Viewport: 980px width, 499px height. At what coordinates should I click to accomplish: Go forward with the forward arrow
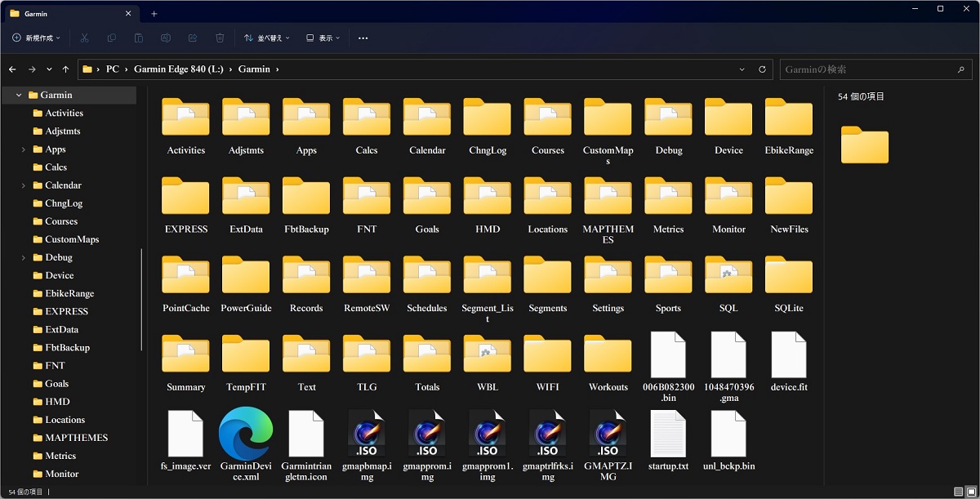tap(32, 69)
